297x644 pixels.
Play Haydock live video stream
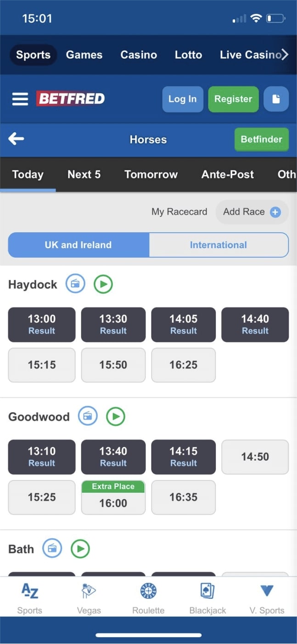click(x=103, y=284)
